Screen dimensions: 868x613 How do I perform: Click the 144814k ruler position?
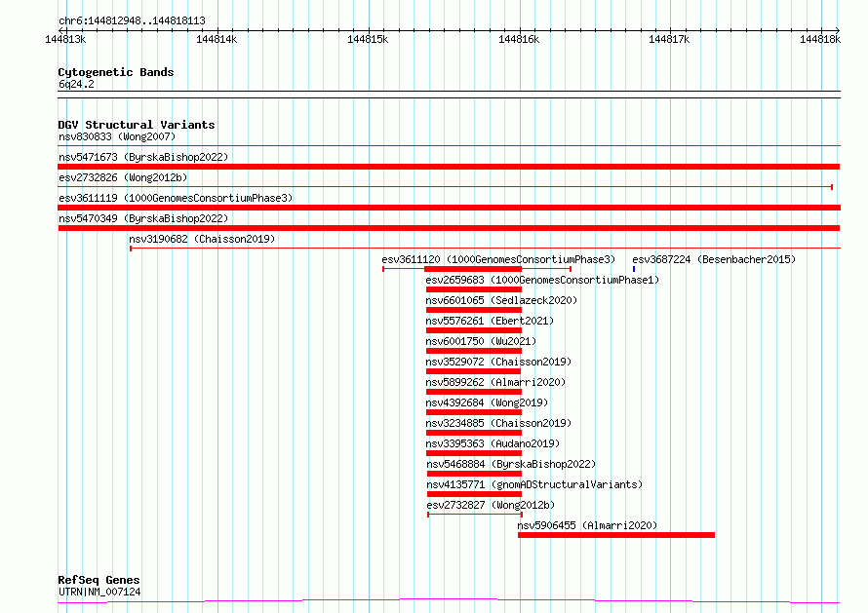coord(217,39)
